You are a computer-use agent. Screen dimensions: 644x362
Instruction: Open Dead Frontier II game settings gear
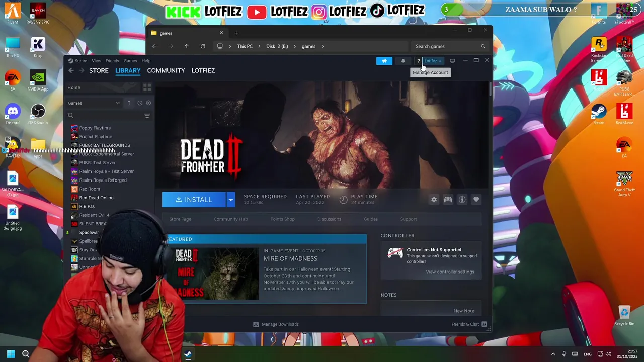point(434,200)
